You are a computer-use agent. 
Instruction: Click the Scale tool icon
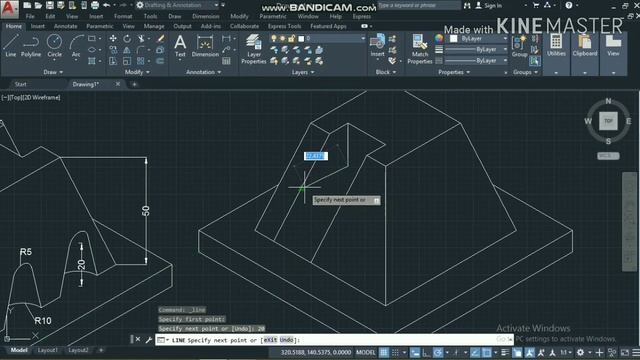click(x=127, y=61)
